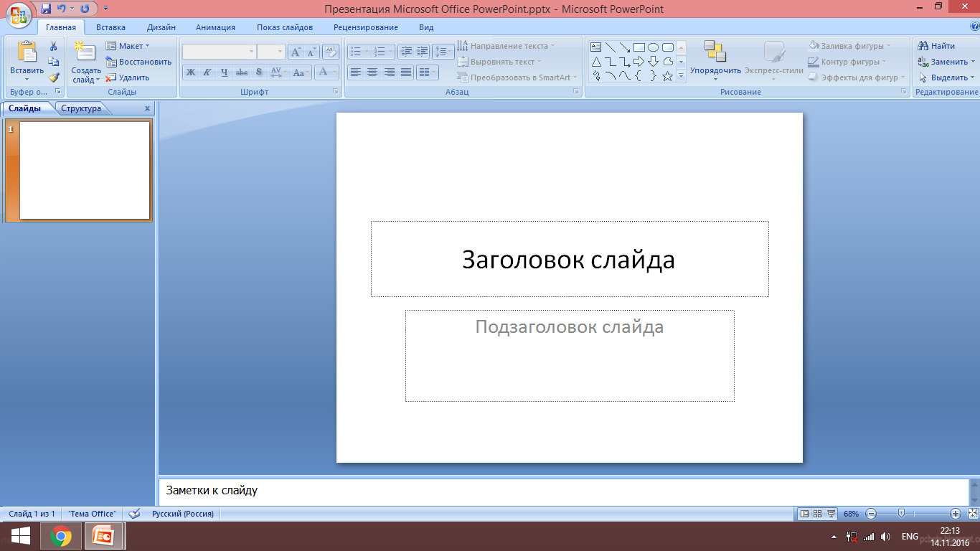Open the columns dropdown
980x551 pixels.
click(x=428, y=72)
